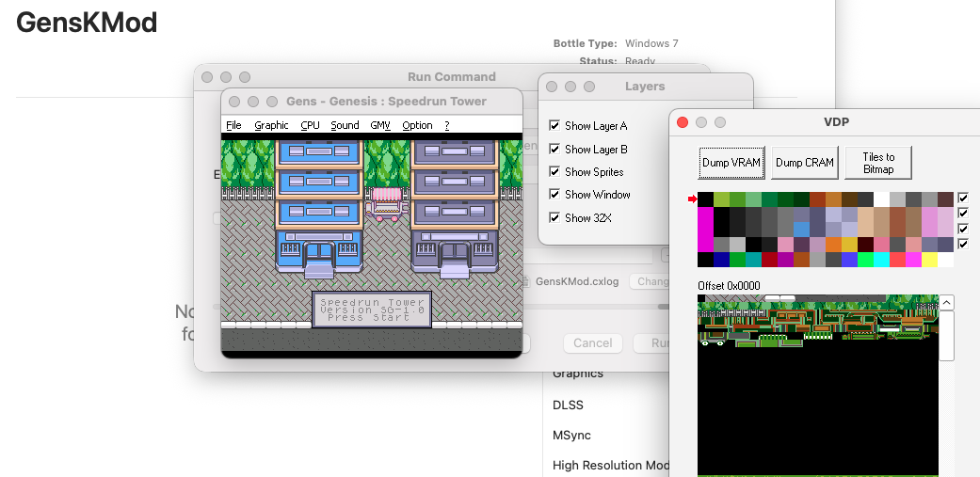Screen dimensions: 980x477
Task: Click the Offset 0x0000 label
Action: click(x=729, y=286)
